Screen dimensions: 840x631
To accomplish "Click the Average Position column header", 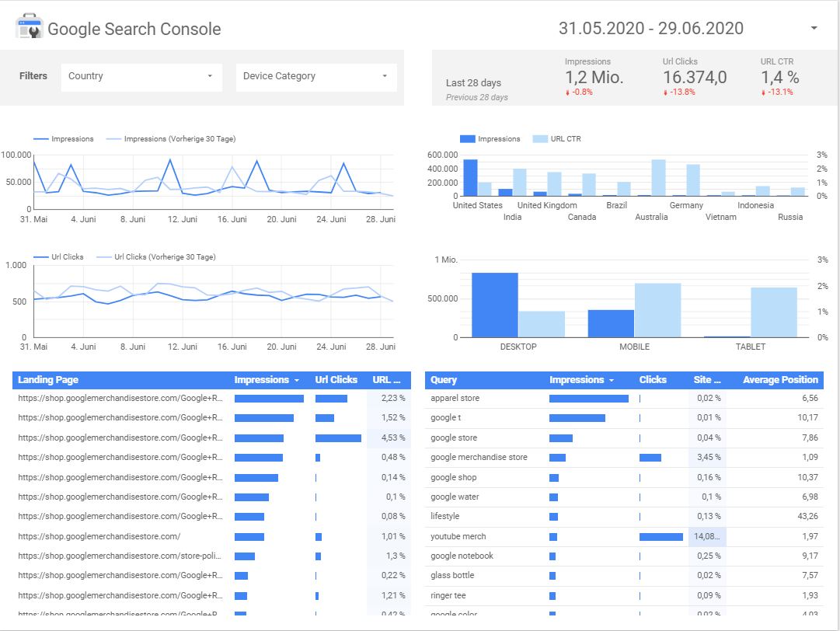I will coord(780,380).
